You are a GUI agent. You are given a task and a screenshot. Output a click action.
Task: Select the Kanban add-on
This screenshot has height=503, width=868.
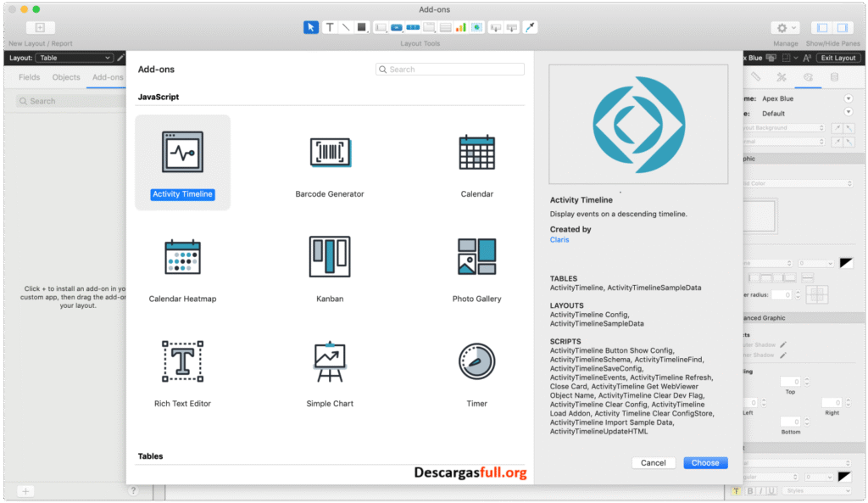pyautogui.click(x=328, y=254)
